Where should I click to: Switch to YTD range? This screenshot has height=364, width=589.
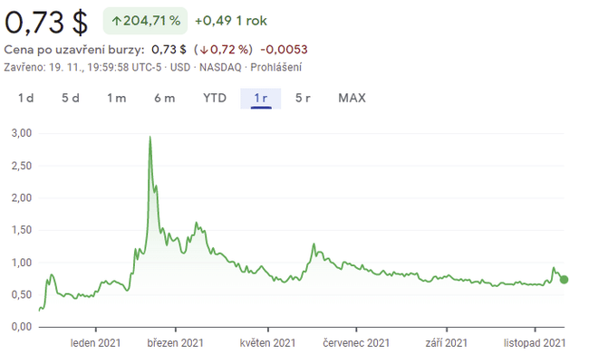click(215, 98)
